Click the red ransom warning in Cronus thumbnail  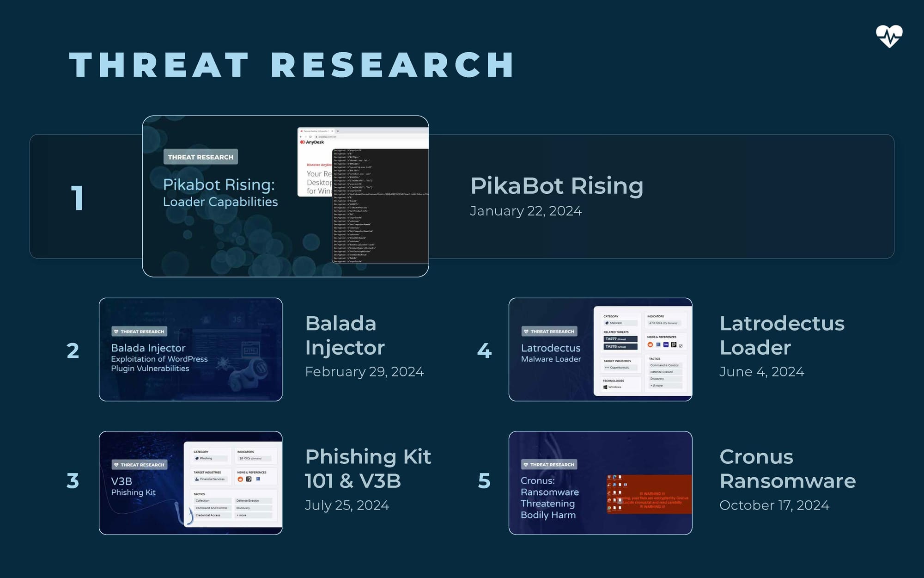652,500
